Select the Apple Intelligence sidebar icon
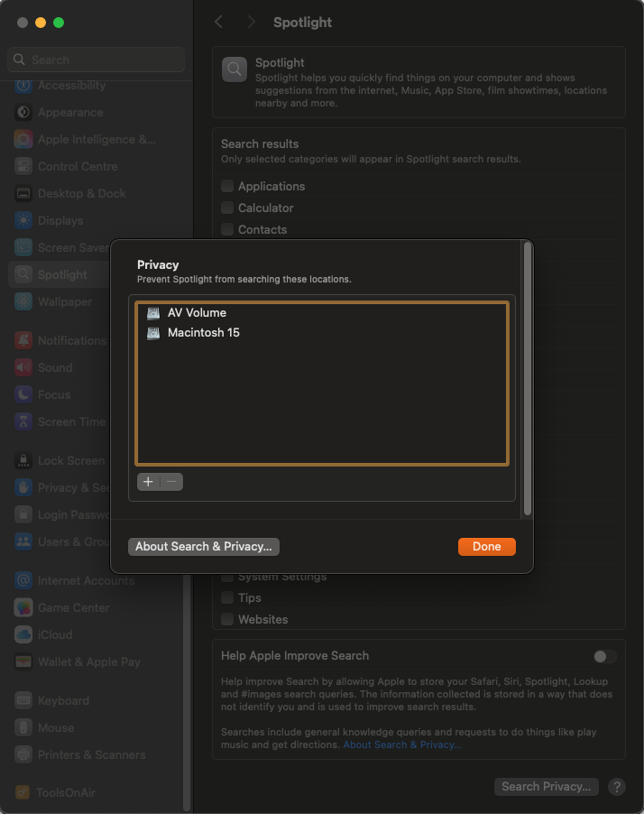The image size is (644, 814). [x=23, y=139]
